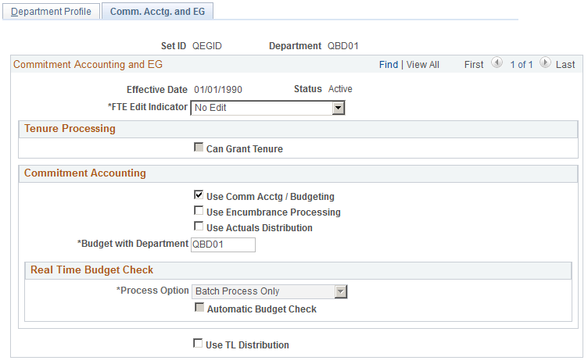Screen dimensions: 588x364
Task: Click the next row arrow icon
Action: [545, 62]
